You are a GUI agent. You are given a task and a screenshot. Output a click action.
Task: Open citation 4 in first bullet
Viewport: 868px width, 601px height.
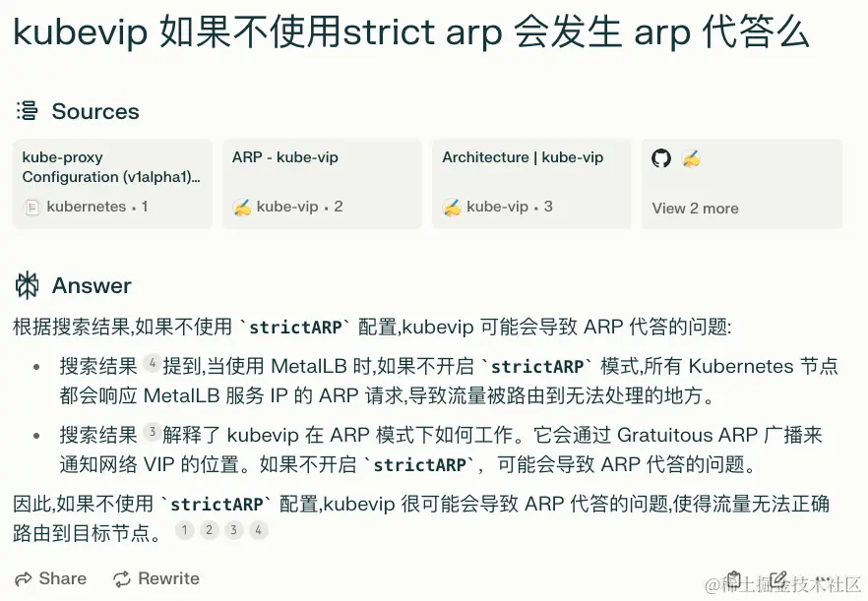152,364
